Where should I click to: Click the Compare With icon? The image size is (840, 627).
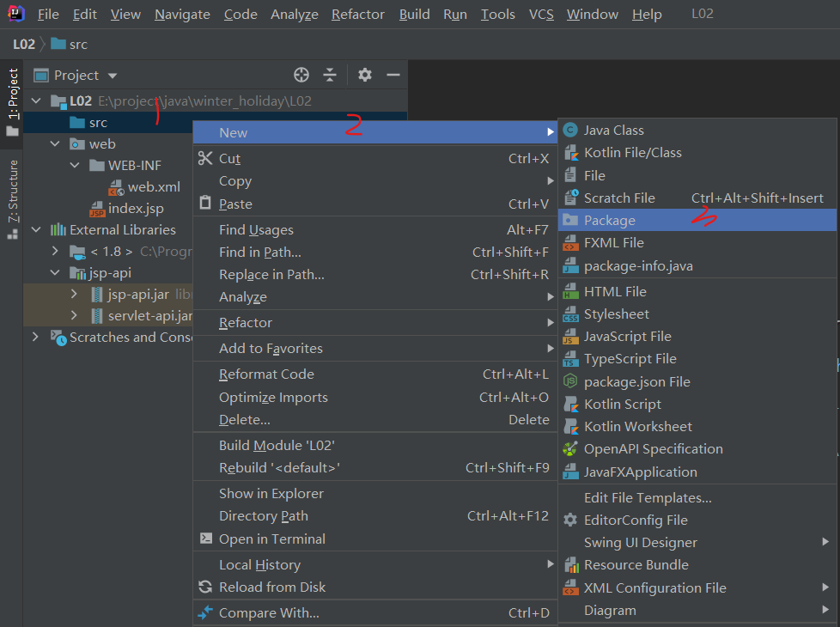[205, 612]
